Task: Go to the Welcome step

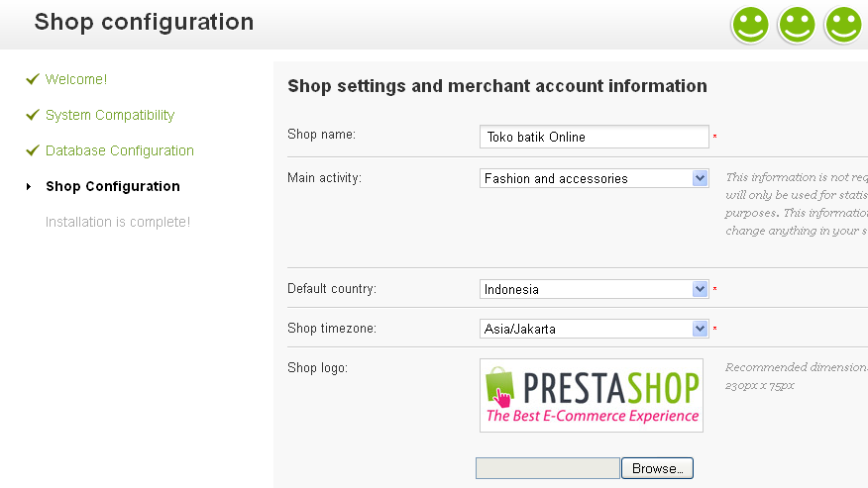Action: click(x=76, y=79)
